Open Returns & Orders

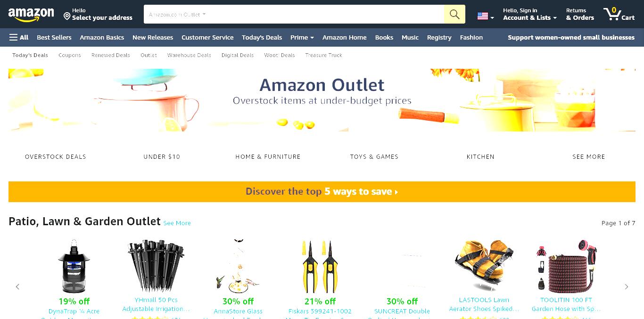click(x=580, y=14)
